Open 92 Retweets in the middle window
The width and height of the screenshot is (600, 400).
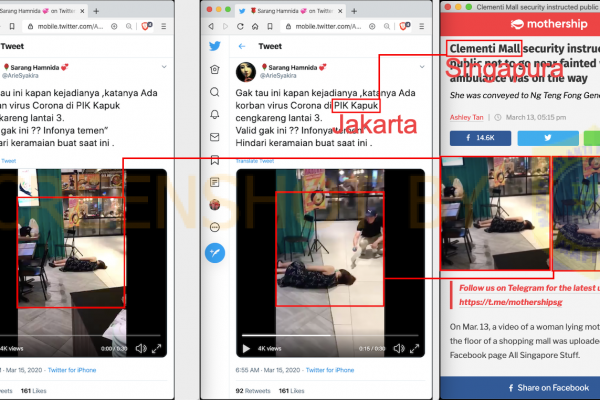(x=253, y=391)
